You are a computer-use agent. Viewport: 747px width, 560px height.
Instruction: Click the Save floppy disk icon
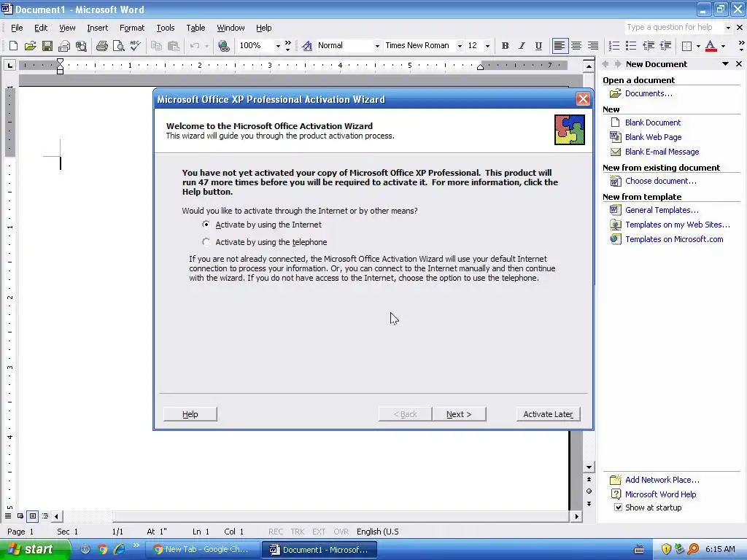coord(47,46)
